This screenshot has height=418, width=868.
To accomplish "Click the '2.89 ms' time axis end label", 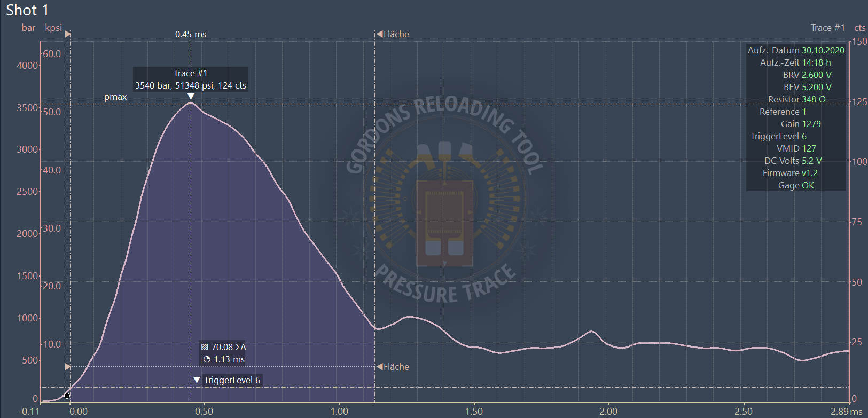I will pos(847,411).
